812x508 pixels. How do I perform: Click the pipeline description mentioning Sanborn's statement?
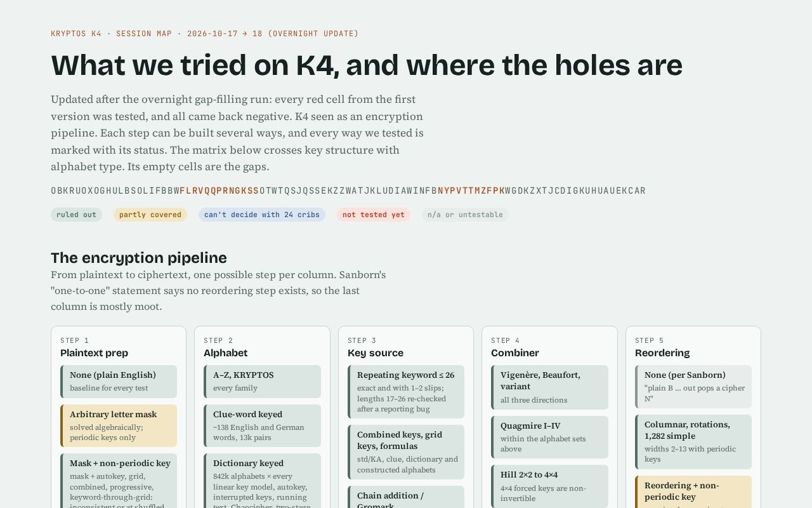[218, 291]
